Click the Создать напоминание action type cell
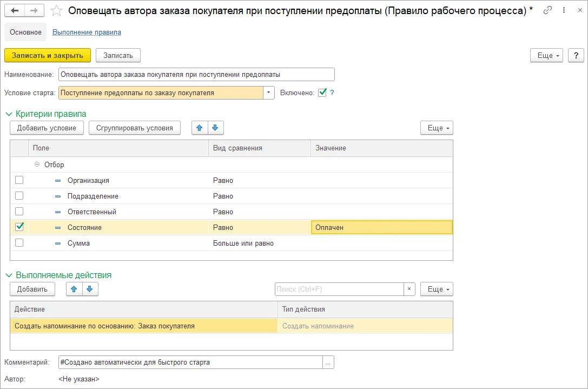The image size is (588, 389). click(x=365, y=326)
